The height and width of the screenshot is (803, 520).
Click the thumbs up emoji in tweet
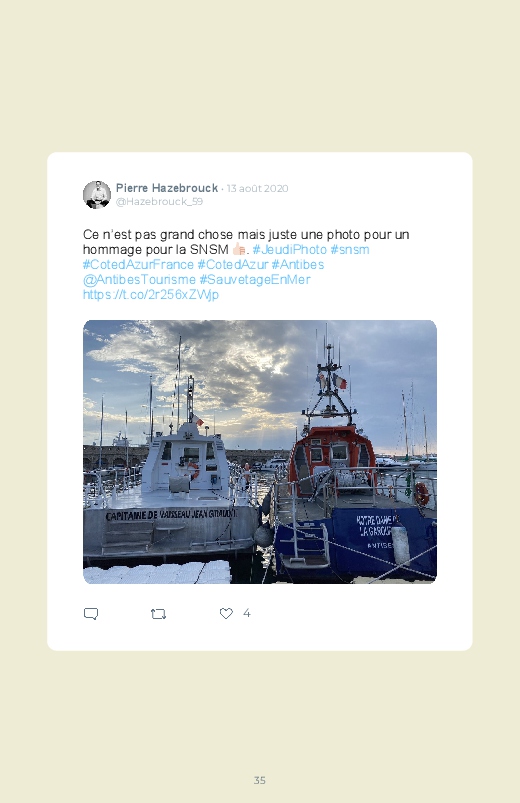pyautogui.click(x=239, y=249)
